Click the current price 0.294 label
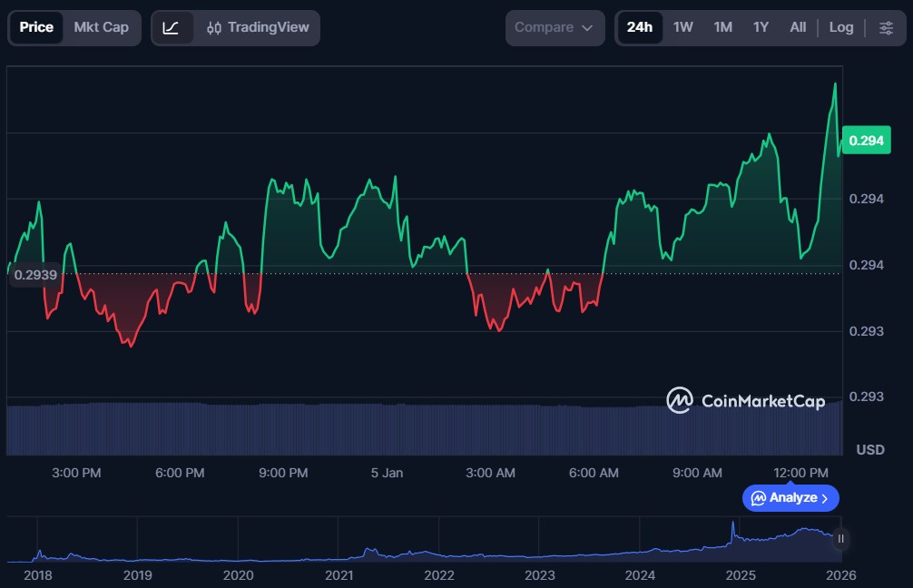Image resolution: width=913 pixels, height=588 pixels. tap(866, 141)
